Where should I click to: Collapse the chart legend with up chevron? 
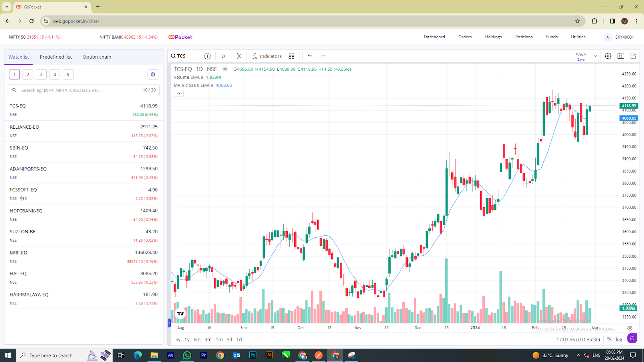tap(178, 93)
